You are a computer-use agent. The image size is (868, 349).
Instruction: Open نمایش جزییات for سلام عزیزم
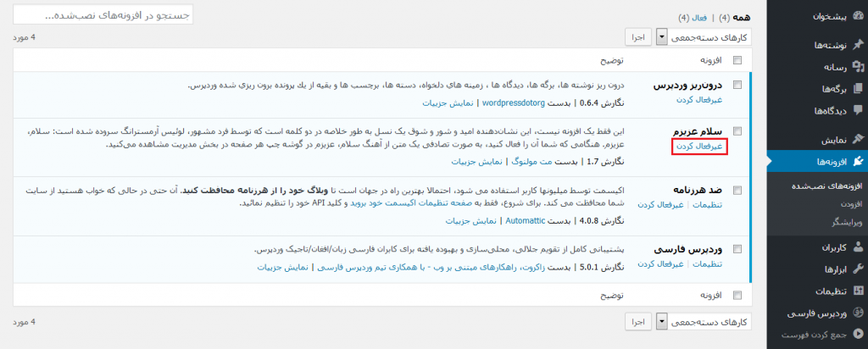tap(476, 162)
